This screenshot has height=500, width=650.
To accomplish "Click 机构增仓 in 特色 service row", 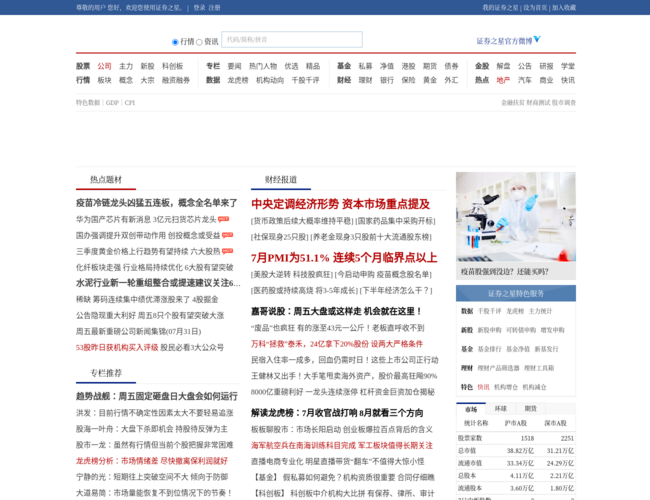I will [x=506, y=387].
